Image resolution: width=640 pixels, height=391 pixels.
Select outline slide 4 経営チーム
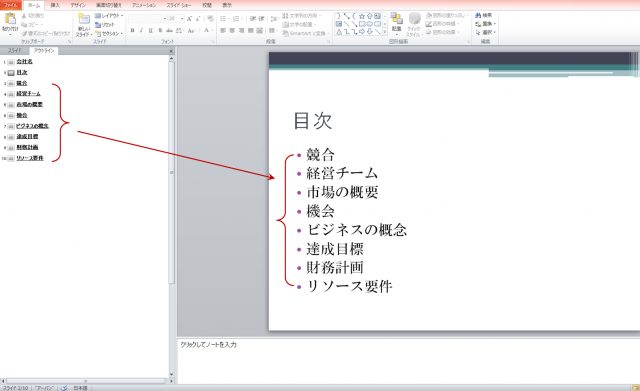pyautogui.click(x=29, y=94)
